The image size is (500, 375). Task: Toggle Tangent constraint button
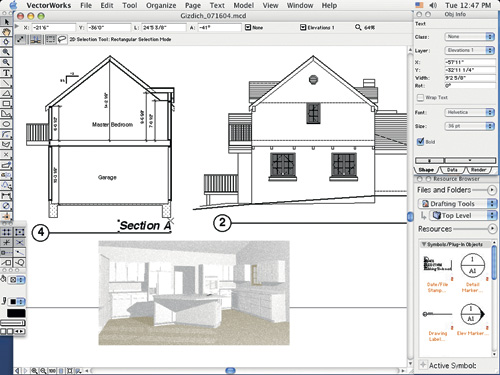(x=20, y=263)
